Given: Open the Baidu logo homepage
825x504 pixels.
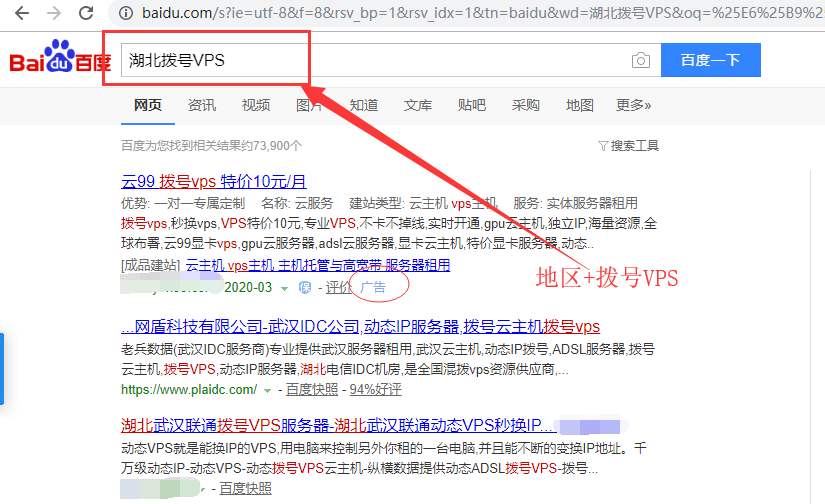Looking at the screenshot, I should click(60, 57).
